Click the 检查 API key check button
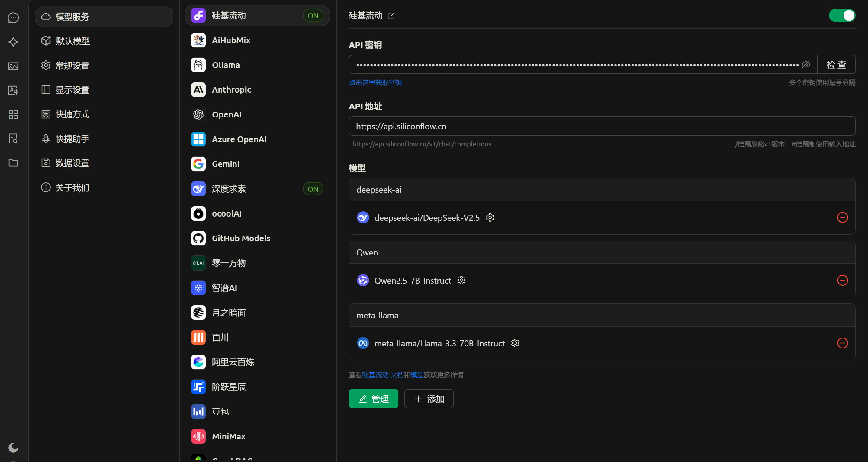868x462 pixels. tap(836, 64)
